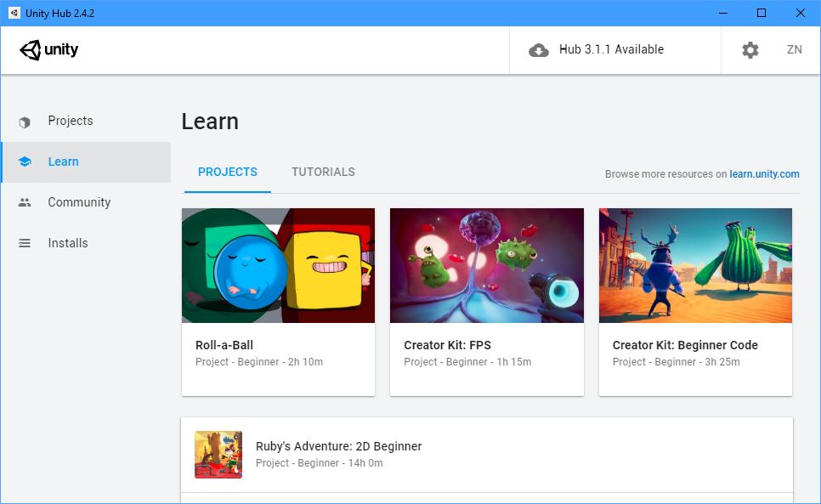Open the ZN account menu
821x504 pixels.
pos(794,50)
